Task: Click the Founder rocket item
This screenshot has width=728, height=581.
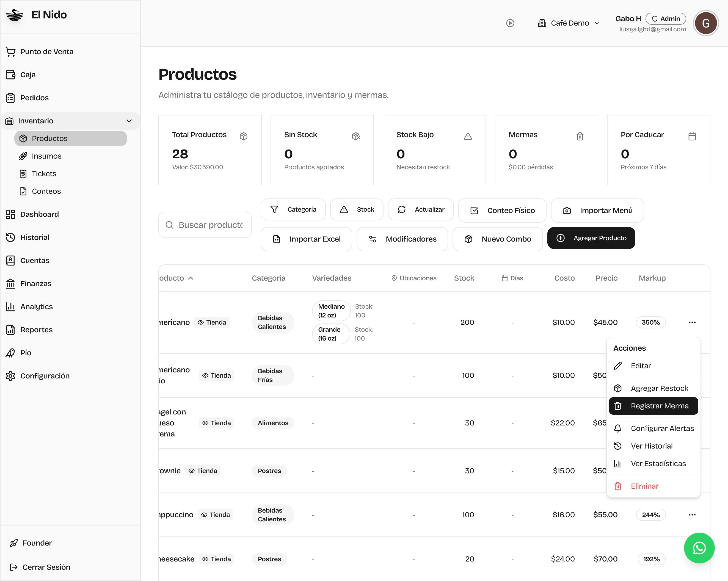Action: [x=70, y=543]
